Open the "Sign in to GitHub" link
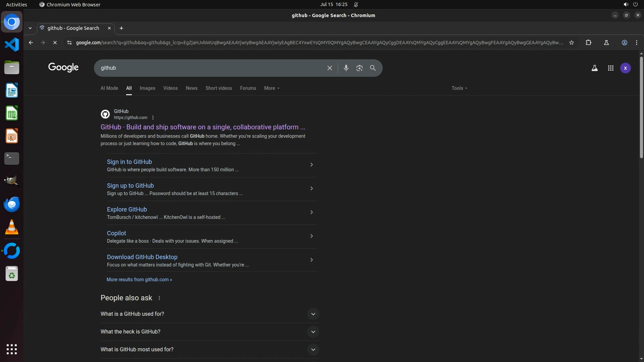Image resolution: width=644 pixels, height=362 pixels. pos(129,162)
